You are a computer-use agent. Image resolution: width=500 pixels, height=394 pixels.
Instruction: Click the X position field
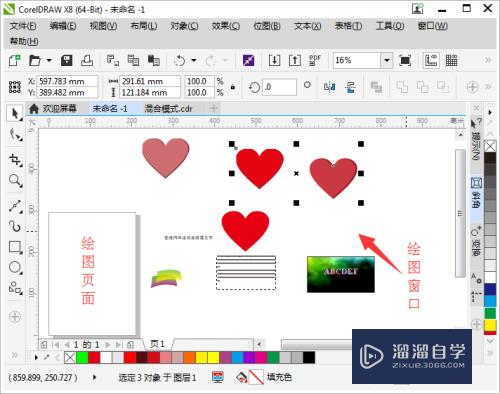(x=67, y=81)
